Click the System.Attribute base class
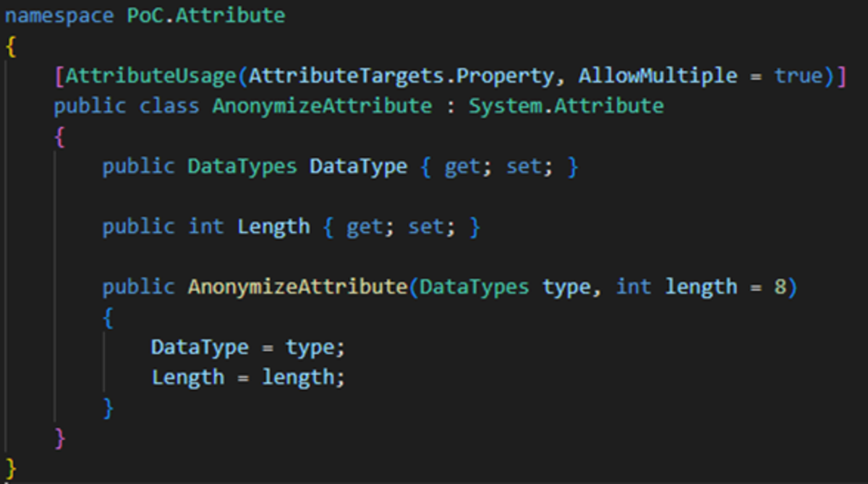Image resolution: width=868 pixels, height=484 pixels. coord(566,106)
